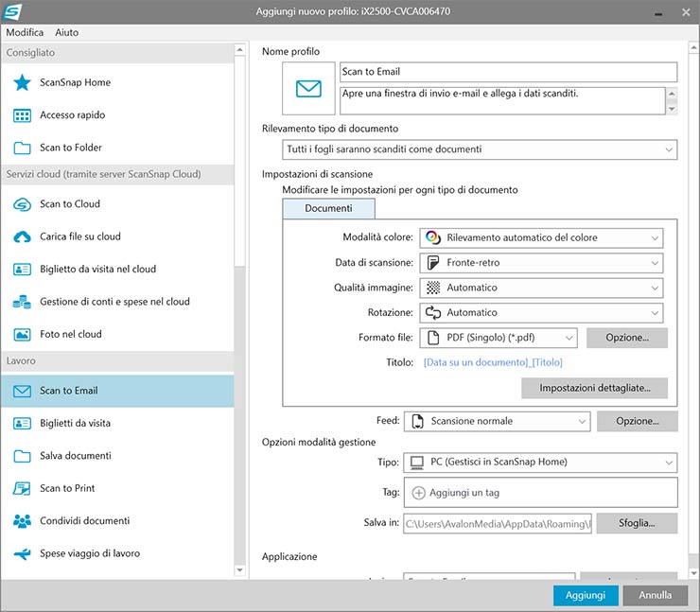The width and height of the screenshot is (700, 612).
Task: Click the Aggiungi un tag field
Action: tap(541, 493)
